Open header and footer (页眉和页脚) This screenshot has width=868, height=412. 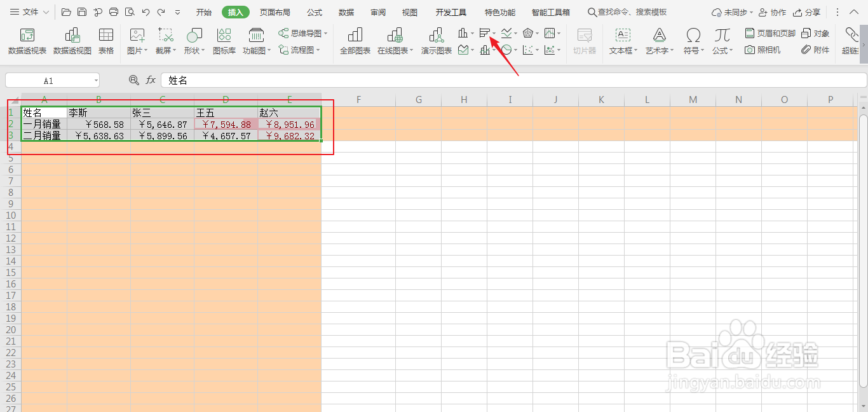coord(770,33)
